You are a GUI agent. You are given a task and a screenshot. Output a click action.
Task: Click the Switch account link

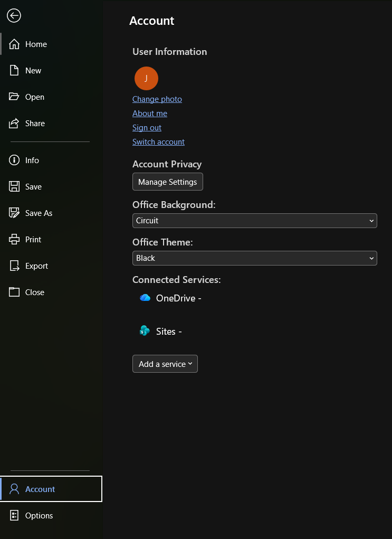point(158,142)
